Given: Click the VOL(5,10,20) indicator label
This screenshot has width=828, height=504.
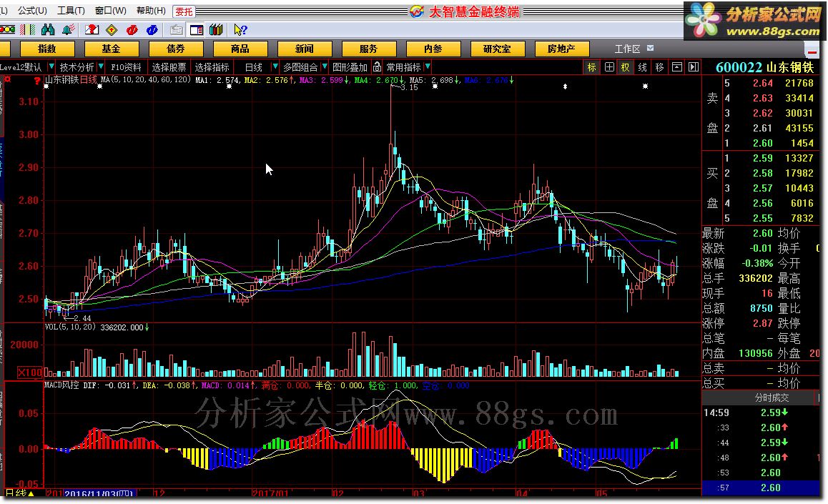Looking at the screenshot, I should [70, 327].
